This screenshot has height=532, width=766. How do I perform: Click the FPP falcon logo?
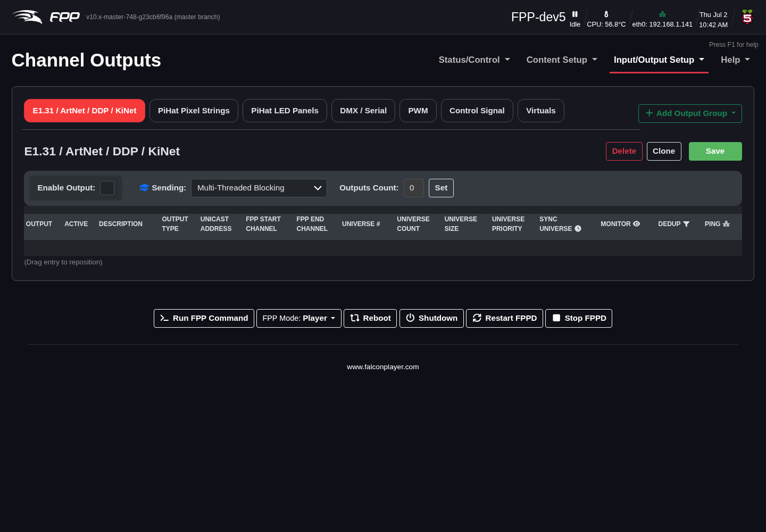27,17
